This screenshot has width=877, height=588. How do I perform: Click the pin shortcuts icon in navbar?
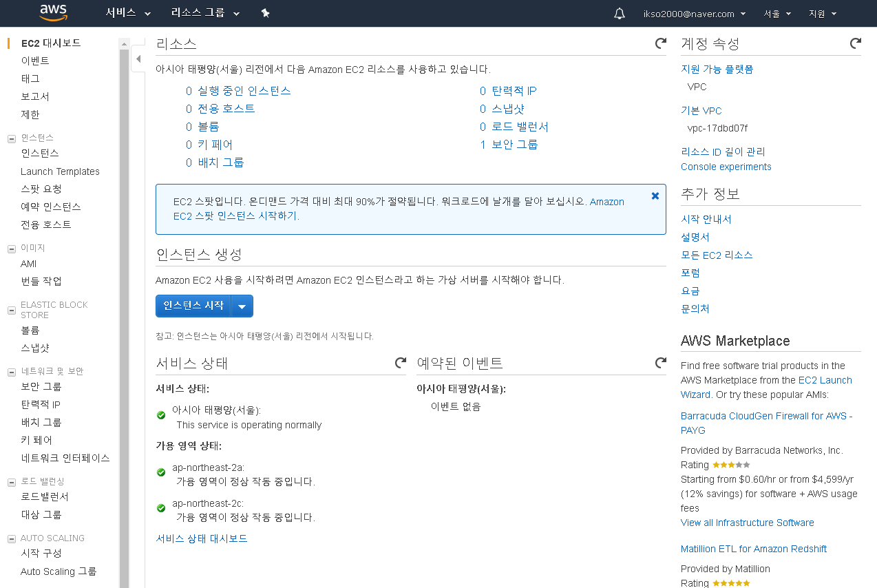[x=265, y=13]
